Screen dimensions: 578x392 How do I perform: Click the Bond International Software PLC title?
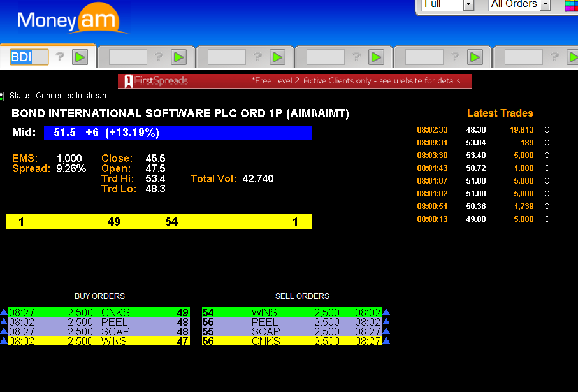(180, 113)
